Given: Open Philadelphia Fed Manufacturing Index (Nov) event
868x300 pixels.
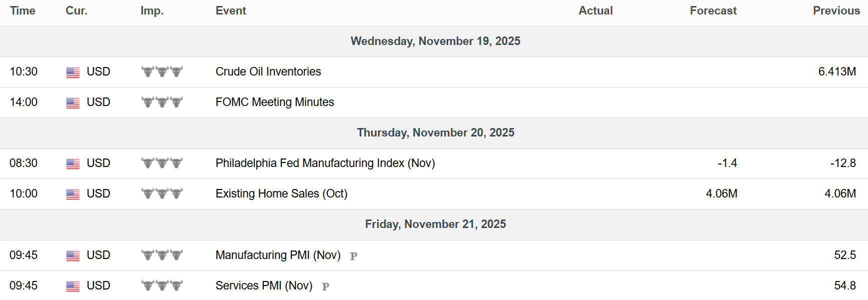Looking at the screenshot, I should click(325, 163).
